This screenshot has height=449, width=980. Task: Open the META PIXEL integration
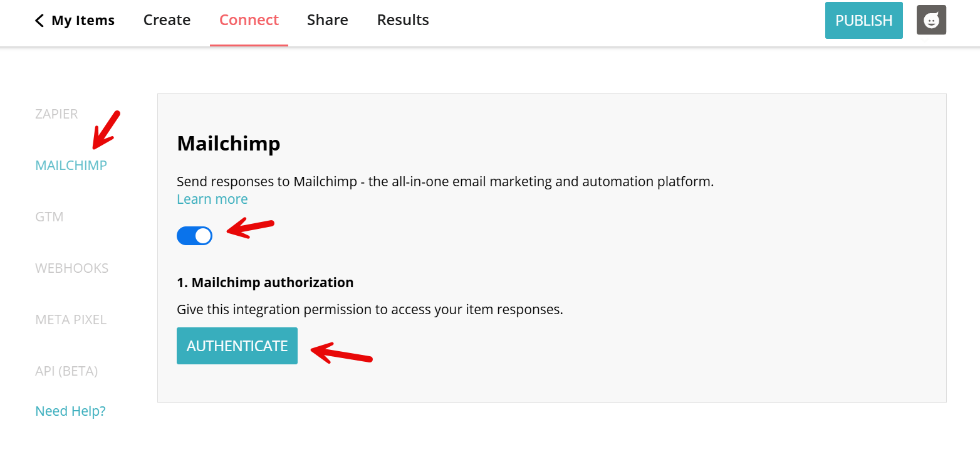[71, 319]
